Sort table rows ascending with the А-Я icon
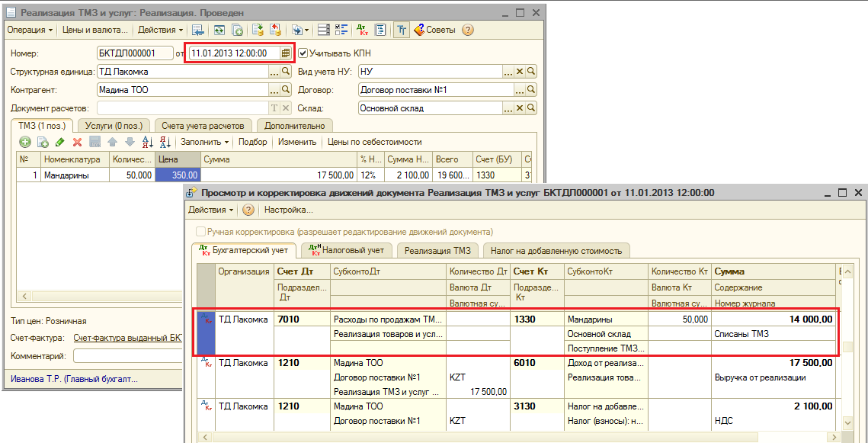The width and height of the screenshot is (868, 443). (148, 142)
